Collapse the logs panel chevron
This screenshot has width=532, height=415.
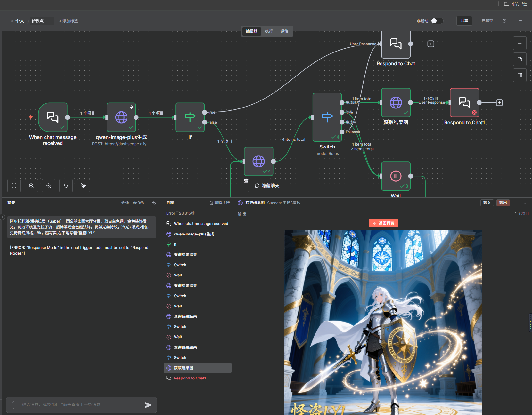click(525, 203)
